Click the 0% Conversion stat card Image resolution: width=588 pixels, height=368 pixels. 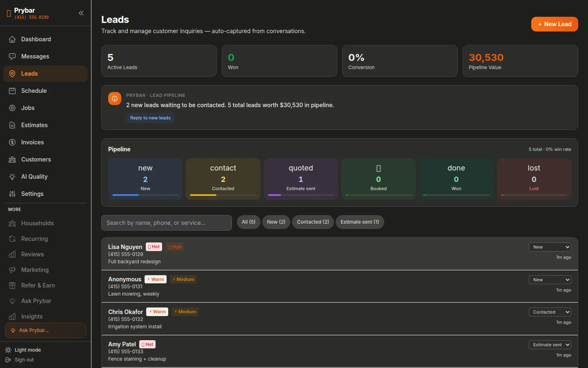click(400, 61)
